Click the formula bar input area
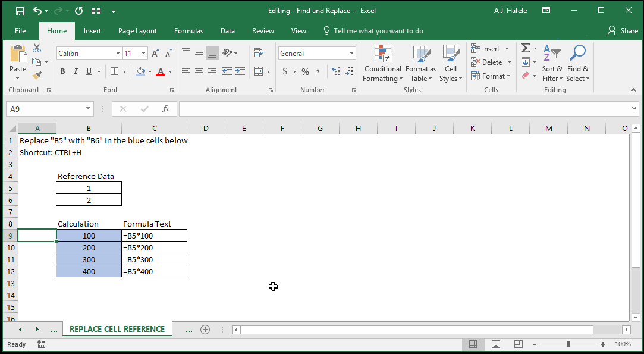 [x=405, y=109]
